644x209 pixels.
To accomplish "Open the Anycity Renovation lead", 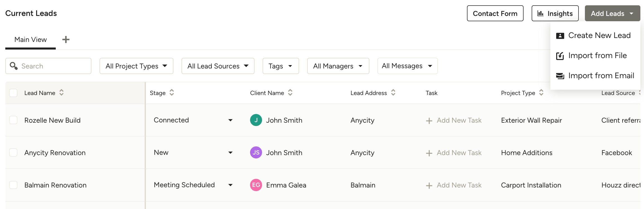I will (55, 153).
